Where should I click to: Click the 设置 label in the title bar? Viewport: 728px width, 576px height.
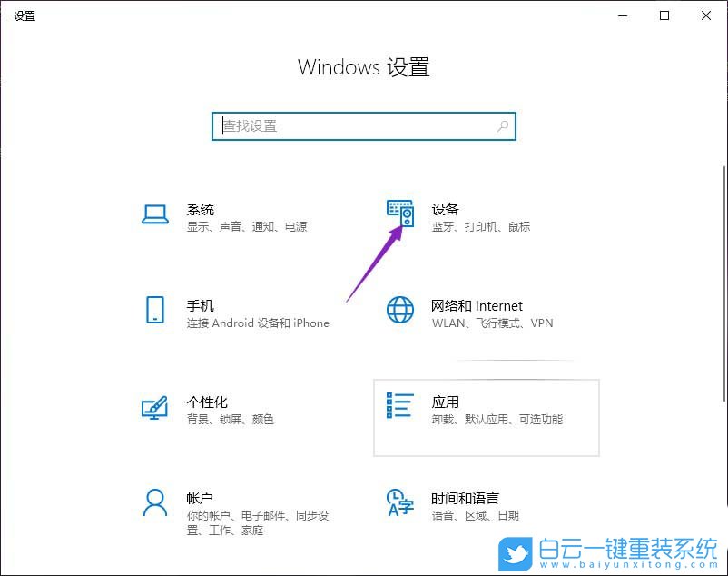coord(25,15)
